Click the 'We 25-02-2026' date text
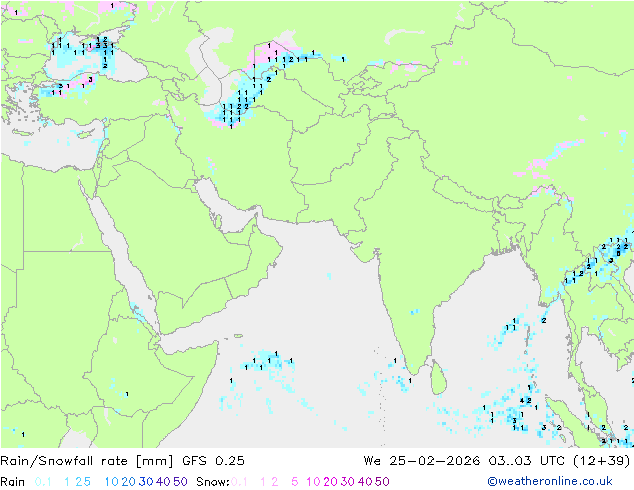The image size is (634, 490). pyautogui.click(x=422, y=461)
